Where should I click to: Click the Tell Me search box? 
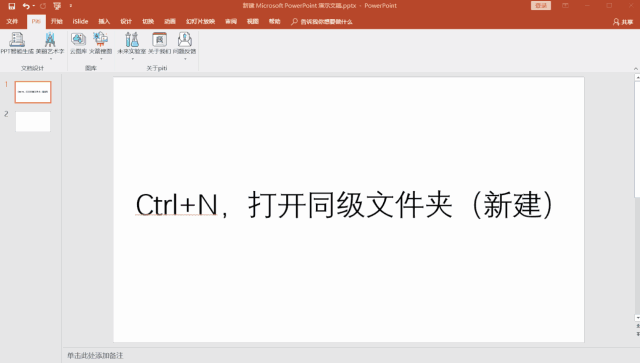tap(322, 22)
